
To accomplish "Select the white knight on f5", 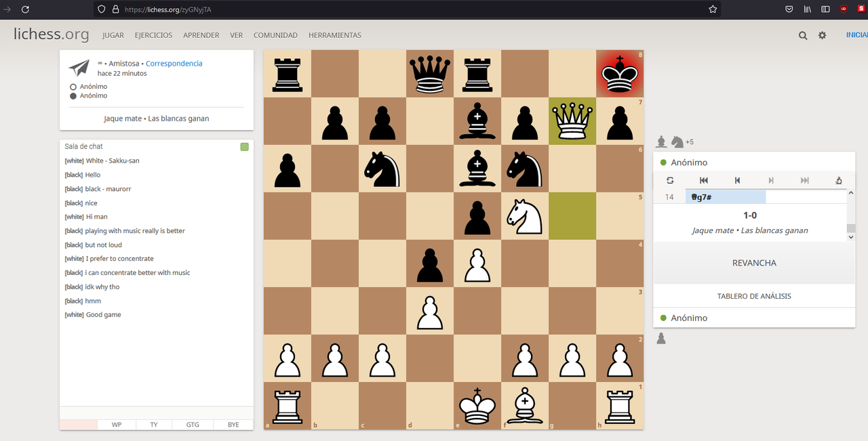I will tap(525, 216).
